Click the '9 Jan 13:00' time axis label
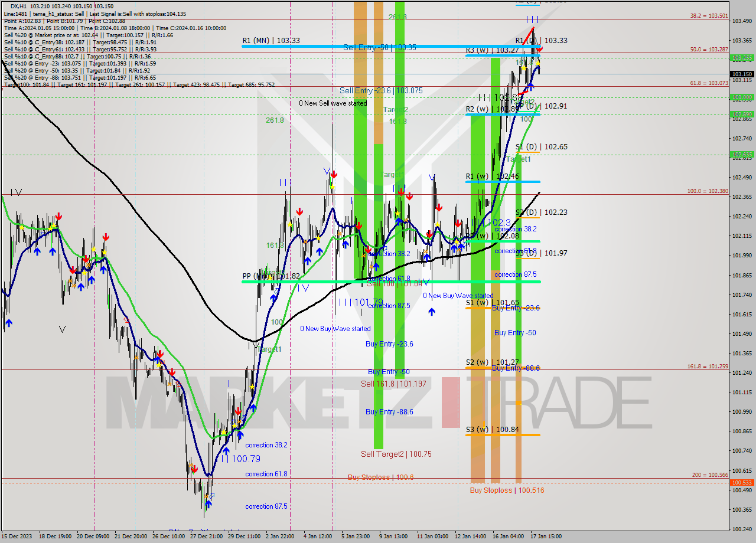 tap(393, 537)
